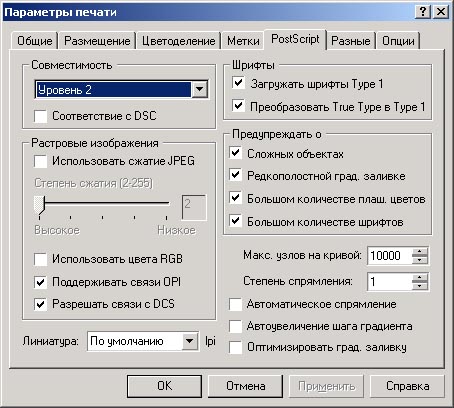Enable Использовать сжатие JPEG checkbox
This screenshot has height=408, width=454.
(41, 161)
